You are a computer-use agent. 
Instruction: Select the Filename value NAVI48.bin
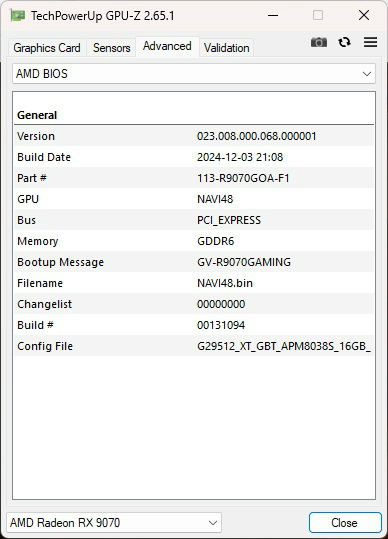225,283
